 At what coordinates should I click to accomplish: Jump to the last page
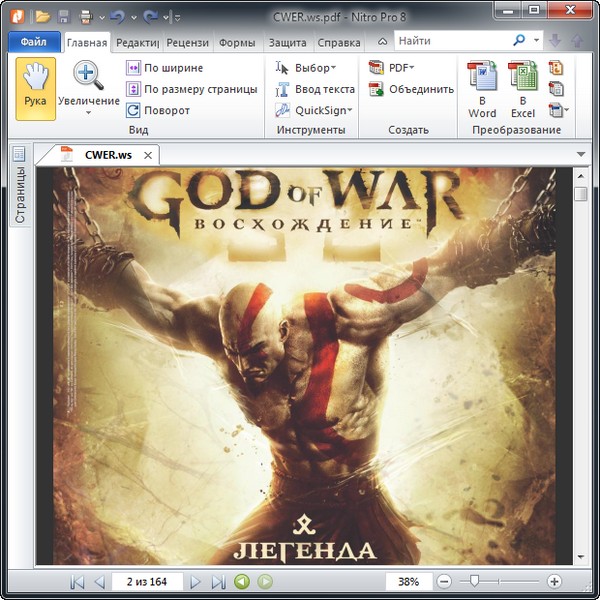point(217,581)
